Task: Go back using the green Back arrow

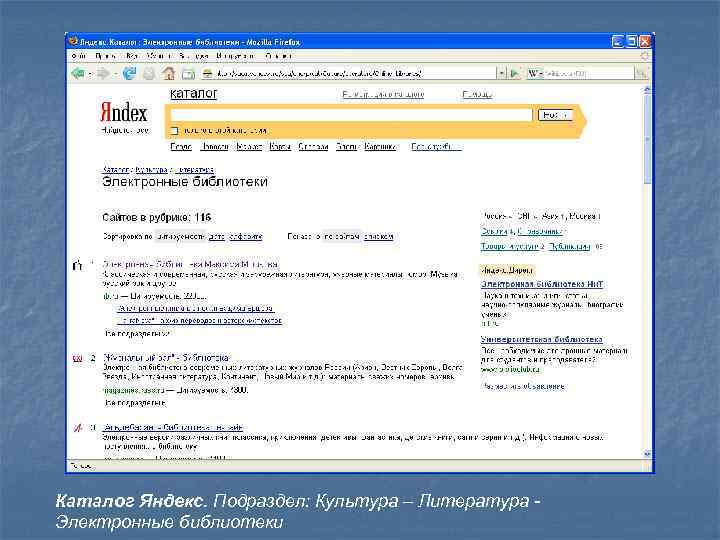Action: coord(78,73)
